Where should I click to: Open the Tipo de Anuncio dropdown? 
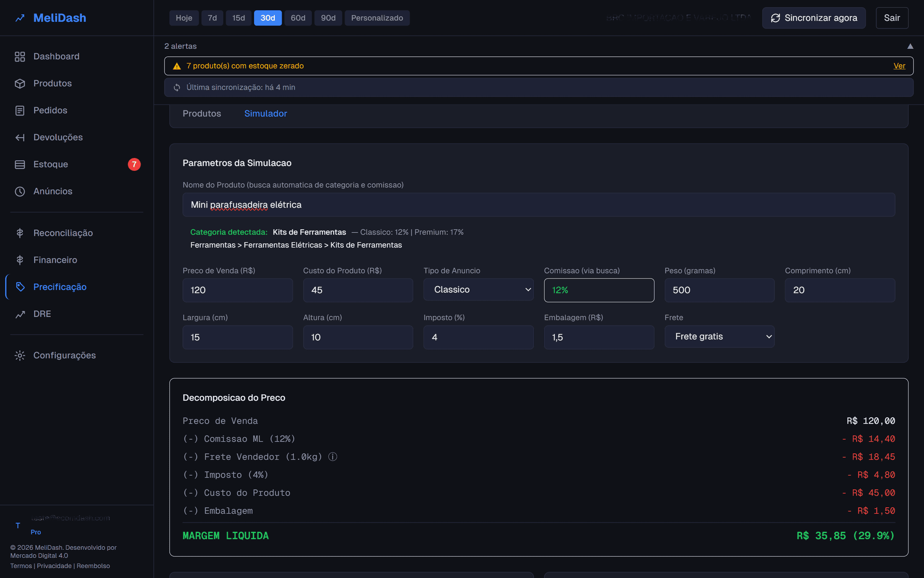point(478,289)
